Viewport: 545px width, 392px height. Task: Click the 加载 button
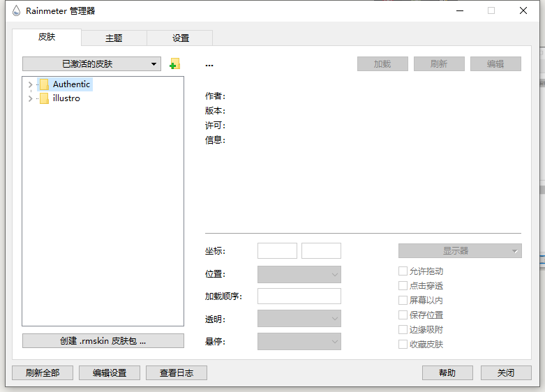[382, 64]
